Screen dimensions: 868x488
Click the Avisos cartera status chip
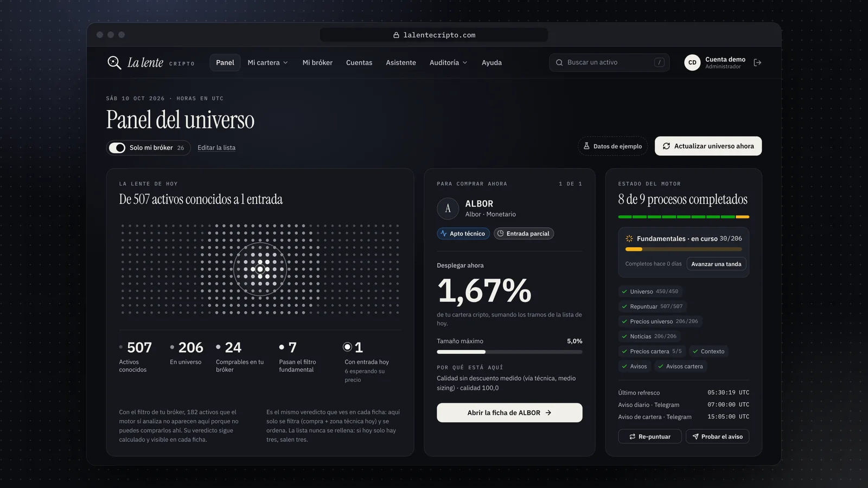coord(681,367)
